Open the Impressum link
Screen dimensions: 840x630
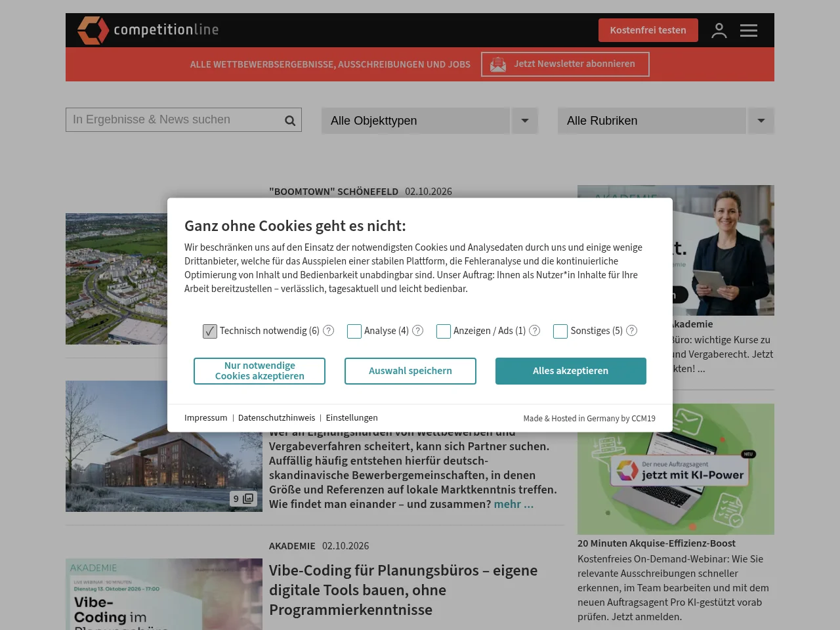pyautogui.click(x=206, y=418)
